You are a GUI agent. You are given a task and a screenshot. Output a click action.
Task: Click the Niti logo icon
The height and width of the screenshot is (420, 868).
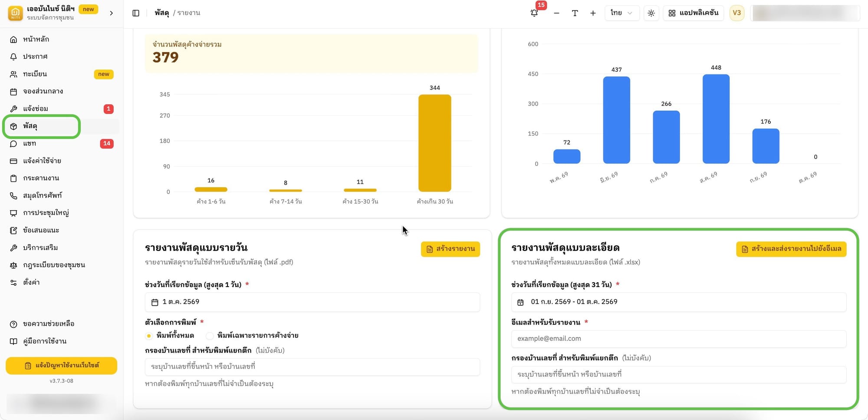pos(15,13)
